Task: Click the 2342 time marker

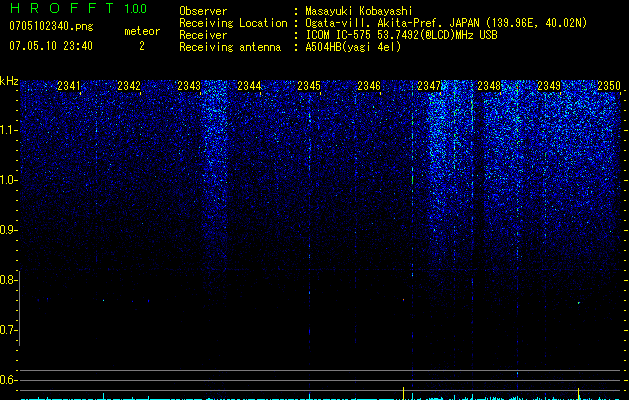Action: [x=129, y=86]
